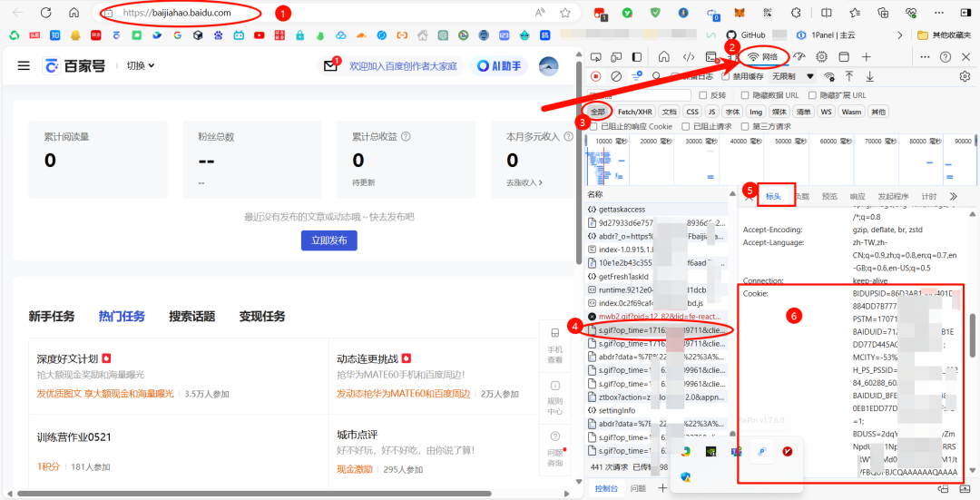980x500 pixels.
Task: Open the GitHub bookmark
Action: 746,35
